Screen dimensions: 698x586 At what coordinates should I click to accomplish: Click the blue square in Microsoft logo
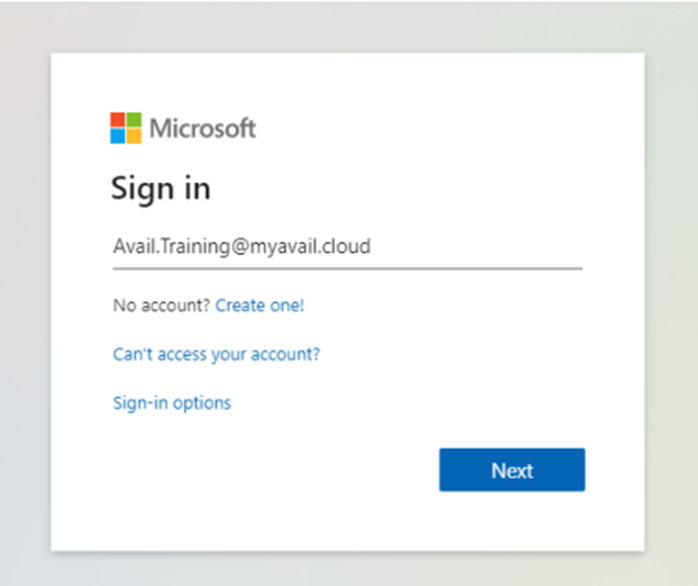pyautogui.click(x=118, y=137)
